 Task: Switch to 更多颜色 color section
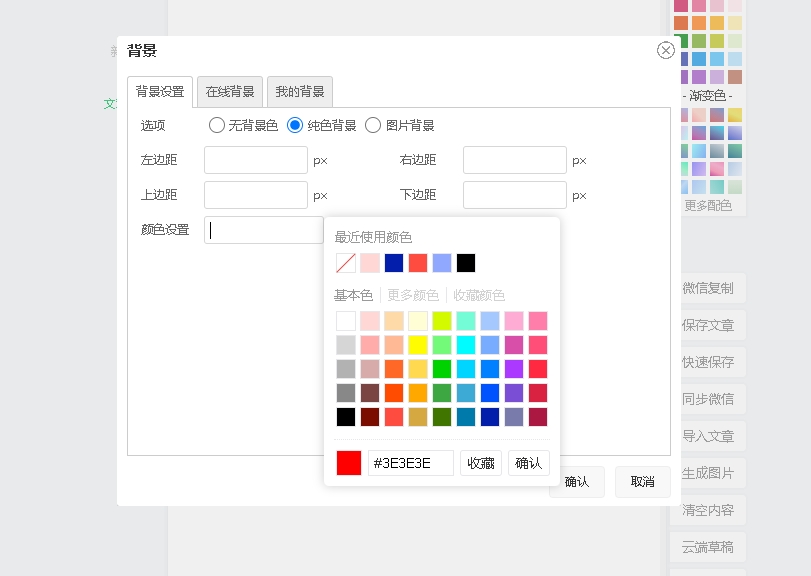coord(412,295)
